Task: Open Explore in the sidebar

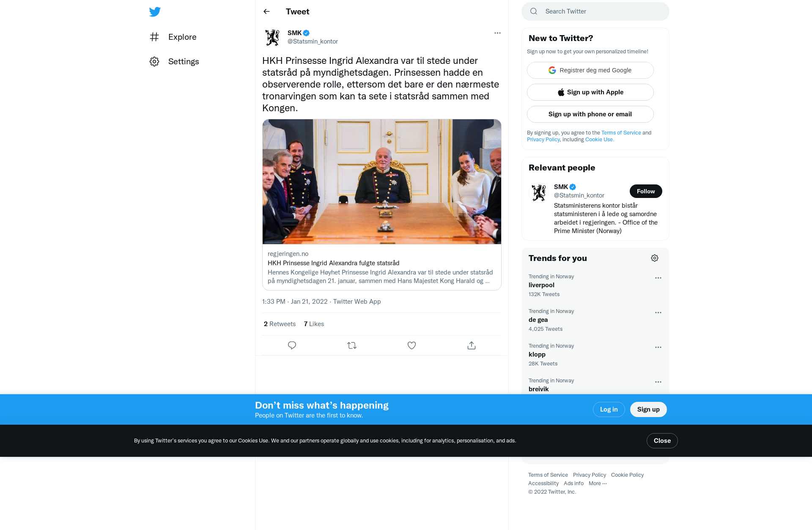Action: 173,37
